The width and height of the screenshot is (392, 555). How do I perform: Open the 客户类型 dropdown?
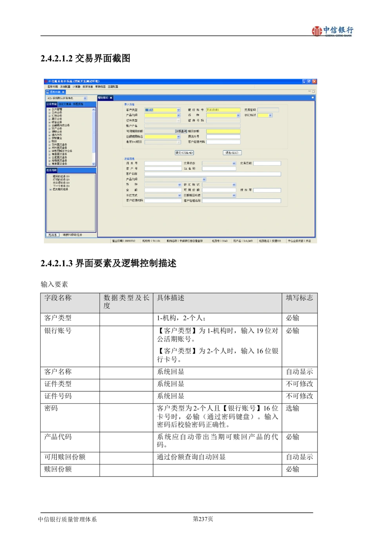pyautogui.click(x=178, y=110)
